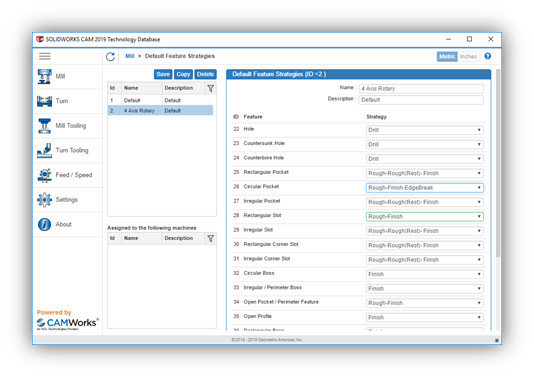The height and width of the screenshot is (377, 534).
Task: Open Open Pocket / Perimeter Feature dropdown
Action: pos(425,303)
